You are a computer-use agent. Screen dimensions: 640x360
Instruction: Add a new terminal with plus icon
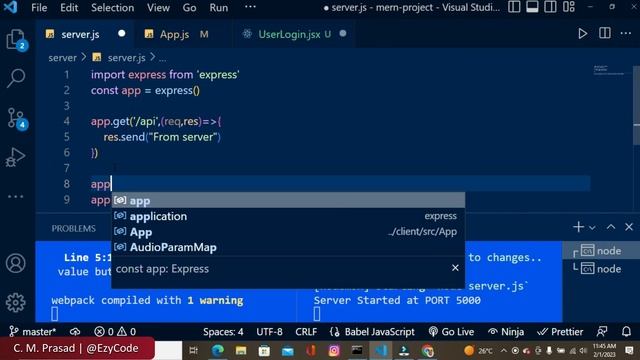point(578,227)
